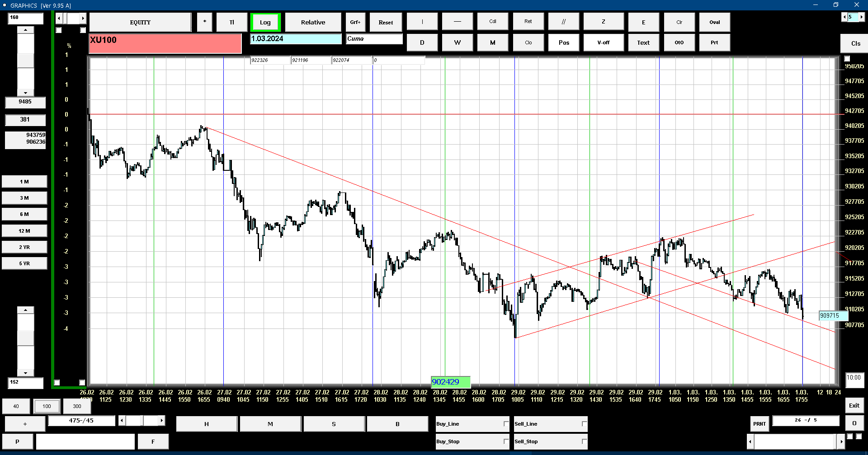
Task: Select the horizontal line drawing tool button
Action: 458,22
